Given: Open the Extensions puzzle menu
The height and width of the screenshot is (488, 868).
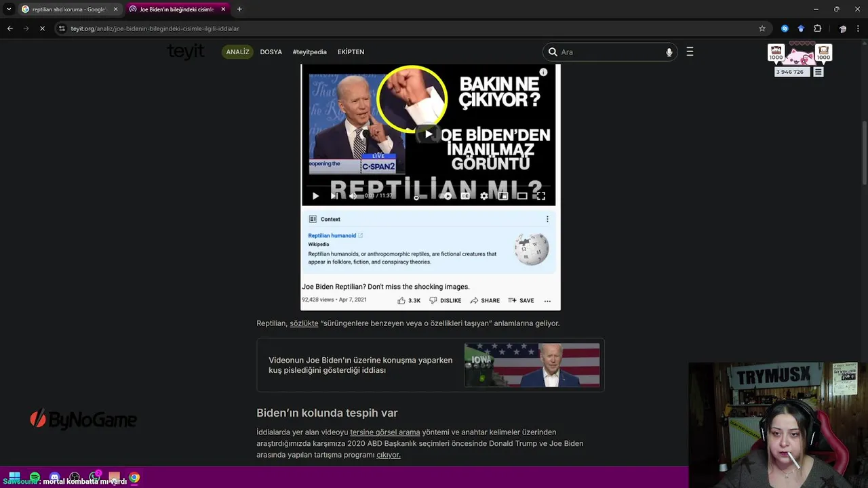Looking at the screenshot, I should [x=817, y=28].
